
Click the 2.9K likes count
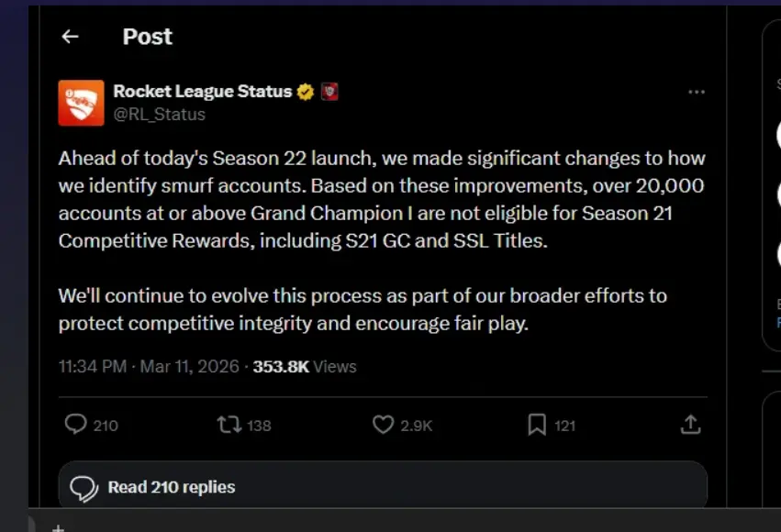pos(417,426)
